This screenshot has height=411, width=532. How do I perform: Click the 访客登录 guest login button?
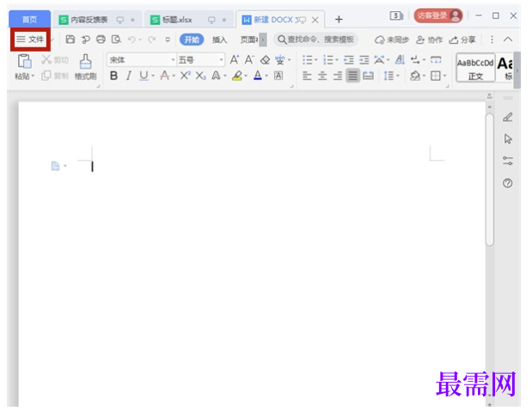click(438, 15)
